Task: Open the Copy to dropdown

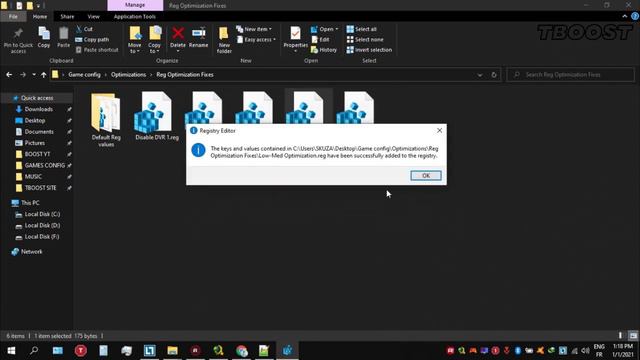Action: pyautogui.click(x=154, y=40)
